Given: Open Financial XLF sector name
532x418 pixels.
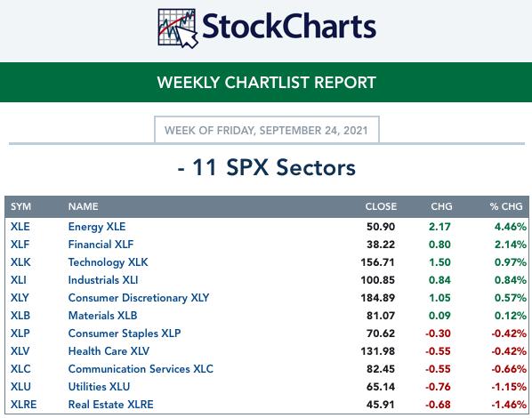Looking at the screenshot, I should (101, 245).
